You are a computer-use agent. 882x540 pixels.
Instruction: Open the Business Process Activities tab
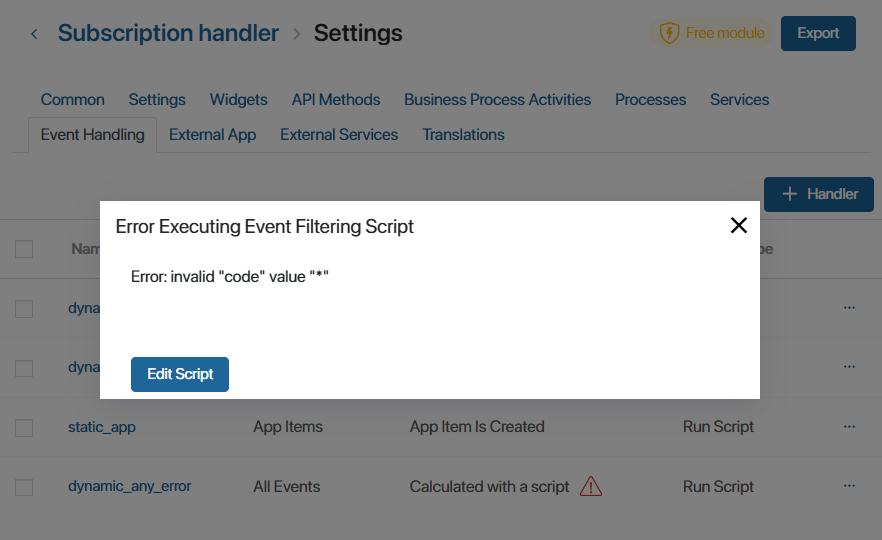[x=497, y=100]
